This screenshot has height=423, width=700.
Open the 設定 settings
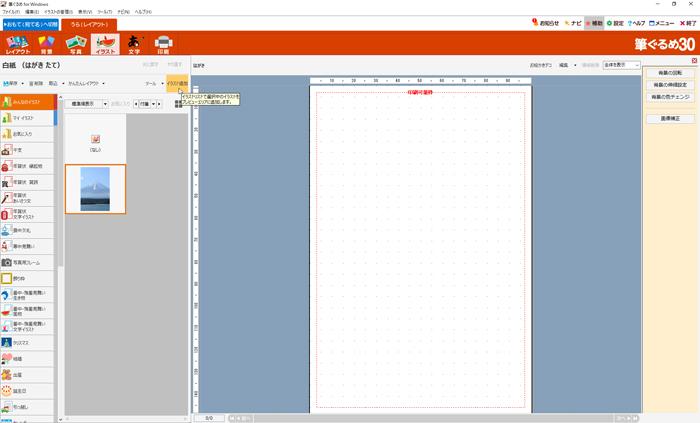[x=615, y=22]
